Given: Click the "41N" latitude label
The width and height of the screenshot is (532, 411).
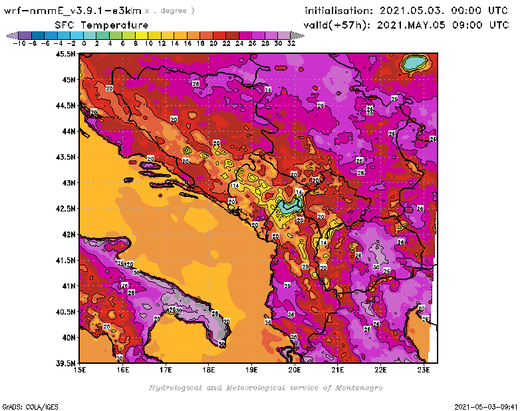Looking at the screenshot, I should [x=68, y=286].
